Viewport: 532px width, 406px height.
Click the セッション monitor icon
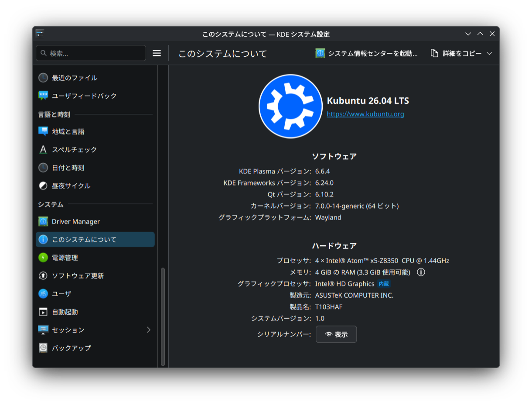click(43, 330)
